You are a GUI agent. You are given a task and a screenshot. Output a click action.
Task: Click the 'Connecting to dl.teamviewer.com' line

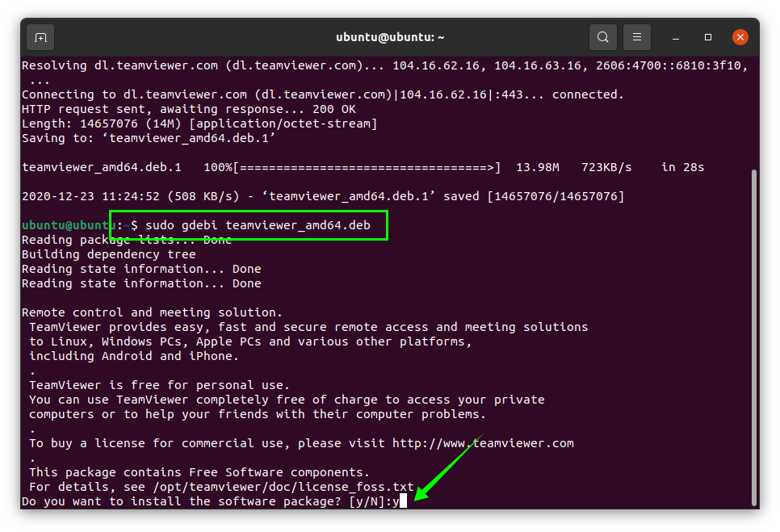coord(322,94)
